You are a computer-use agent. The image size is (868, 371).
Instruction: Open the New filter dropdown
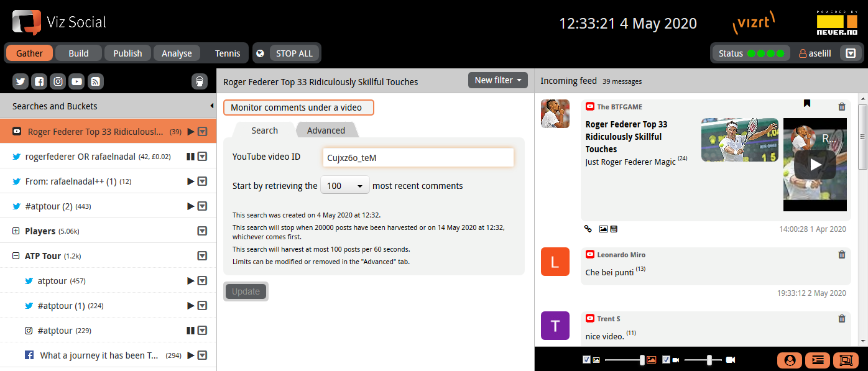(498, 80)
